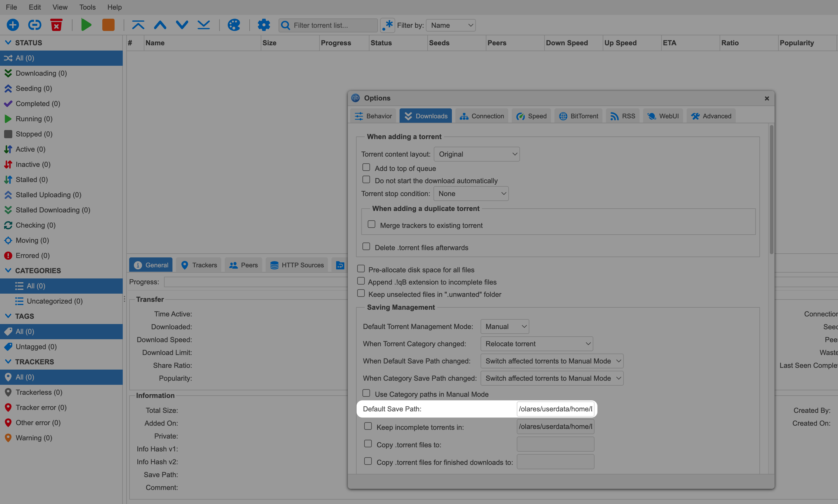Select Tracker error (0) filter
This screenshot has height=504, width=838.
pos(61,408)
